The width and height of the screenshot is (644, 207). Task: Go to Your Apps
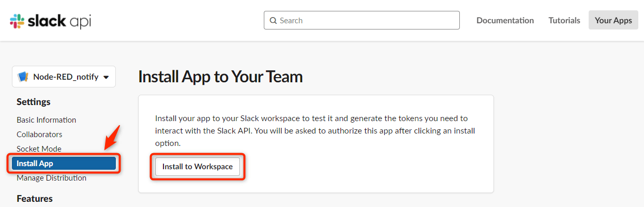pos(613,20)
